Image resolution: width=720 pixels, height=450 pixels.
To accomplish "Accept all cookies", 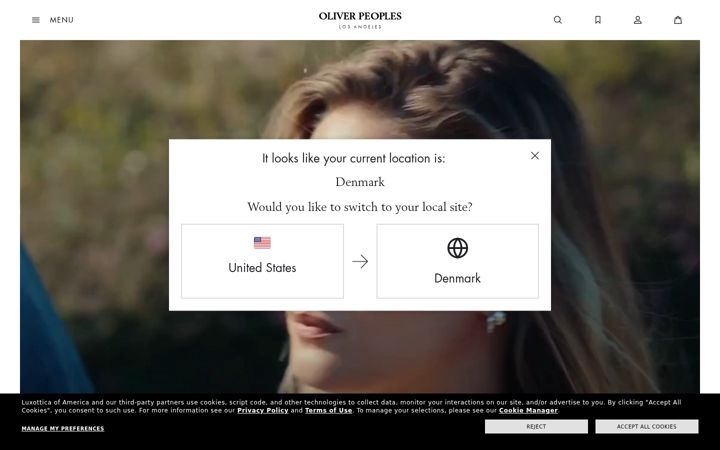I will [647, 427].
